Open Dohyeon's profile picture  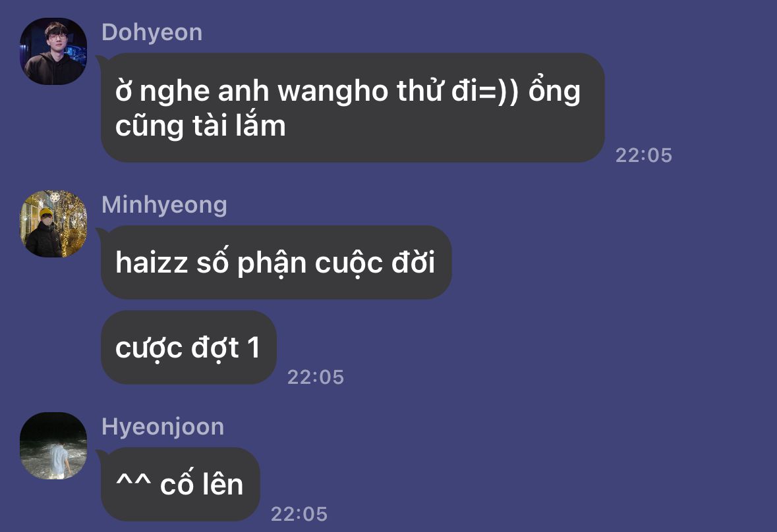click(x=53, y=51)
